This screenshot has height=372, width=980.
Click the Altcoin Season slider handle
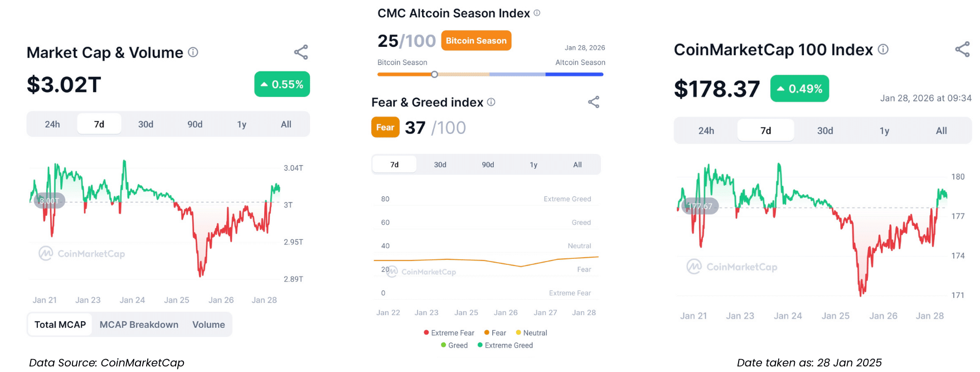(434, 74)
